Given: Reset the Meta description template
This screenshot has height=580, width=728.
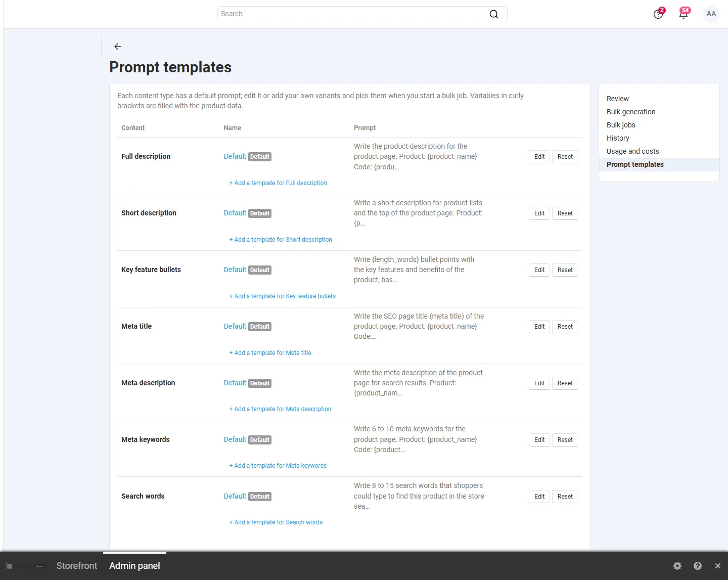Looking at the screenshot, I should click(565, 383).
